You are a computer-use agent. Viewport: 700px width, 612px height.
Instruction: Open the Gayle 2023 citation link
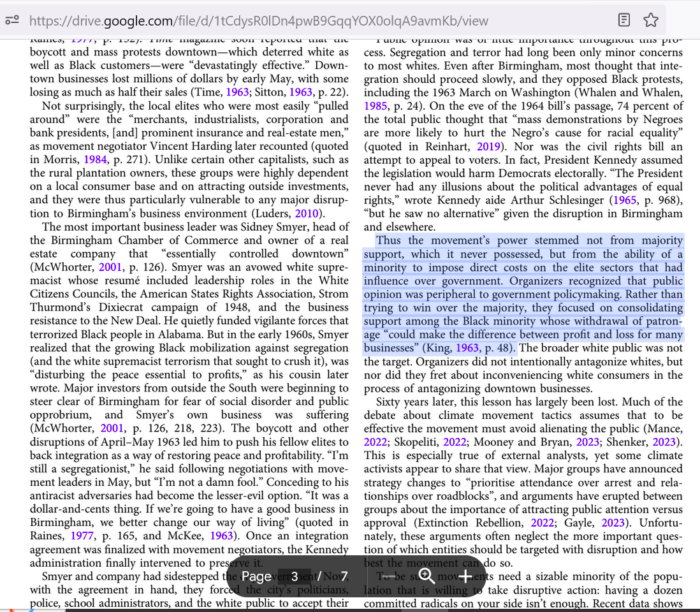click(x=613, y=523)
